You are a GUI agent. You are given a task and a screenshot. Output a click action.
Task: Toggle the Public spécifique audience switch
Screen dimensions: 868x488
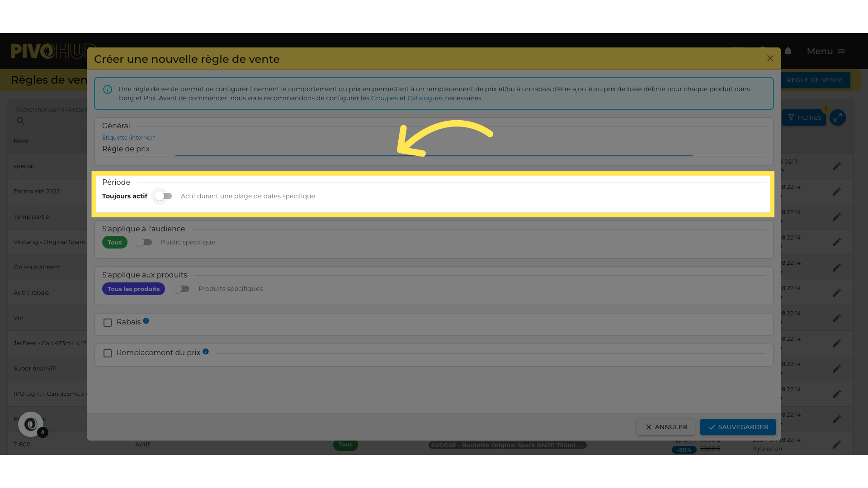click(143, 242)
